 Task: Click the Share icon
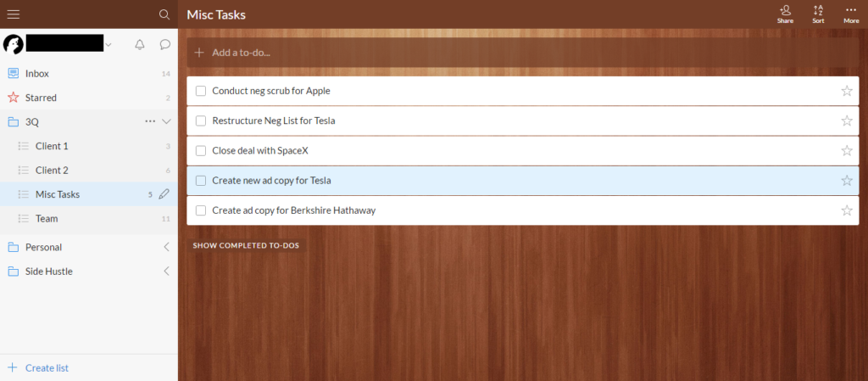pos(785,14)
